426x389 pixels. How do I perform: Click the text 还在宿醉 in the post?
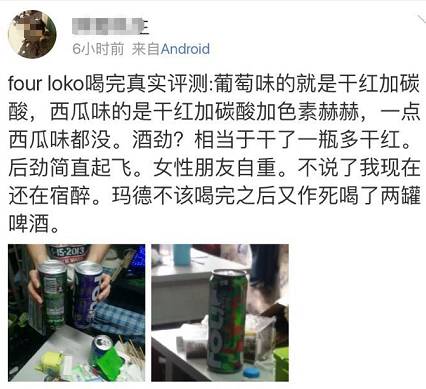coord(50,196)
